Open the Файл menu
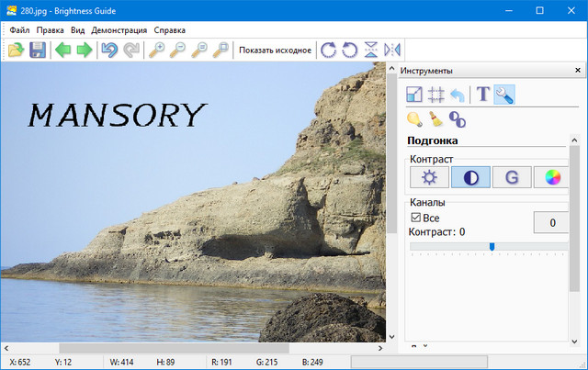588x370 pixels. (19, 30)
